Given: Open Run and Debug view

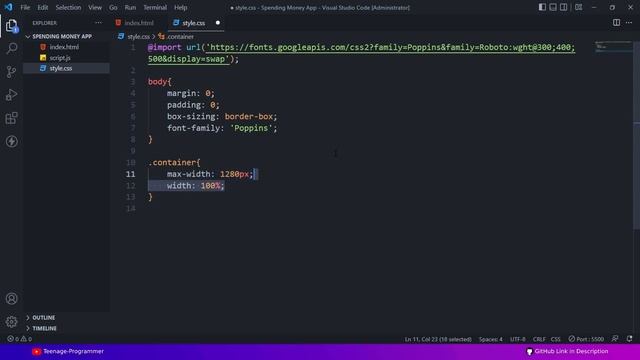Looking at the screenshot, I should point(11,95).
